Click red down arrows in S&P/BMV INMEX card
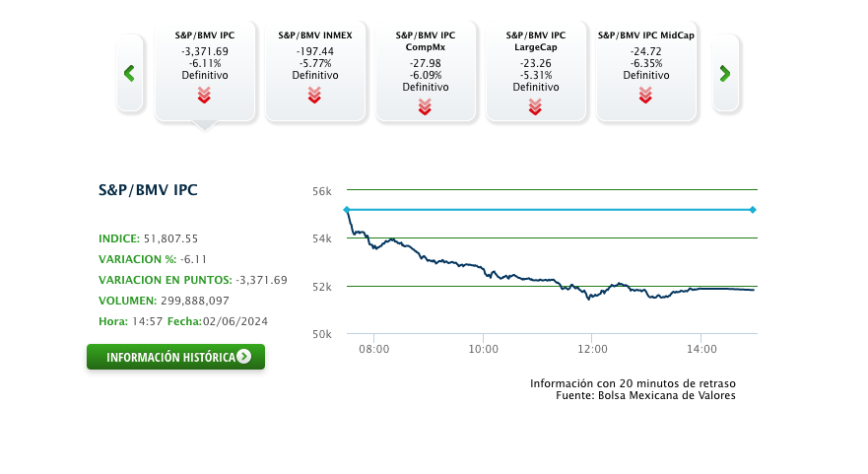Screen dimensions: 868x474 [x=314, y=95]
